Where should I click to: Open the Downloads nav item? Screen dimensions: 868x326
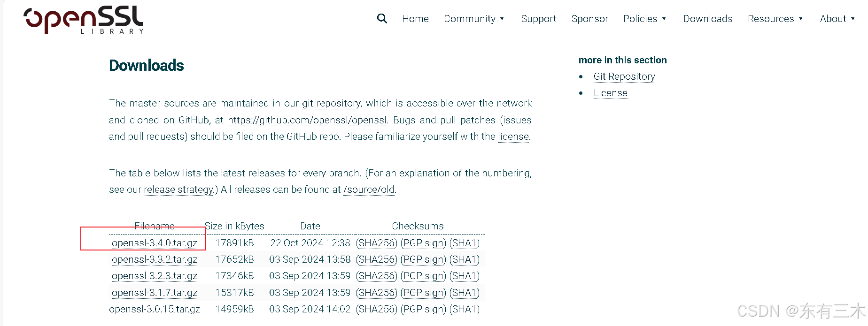point(708,19)
